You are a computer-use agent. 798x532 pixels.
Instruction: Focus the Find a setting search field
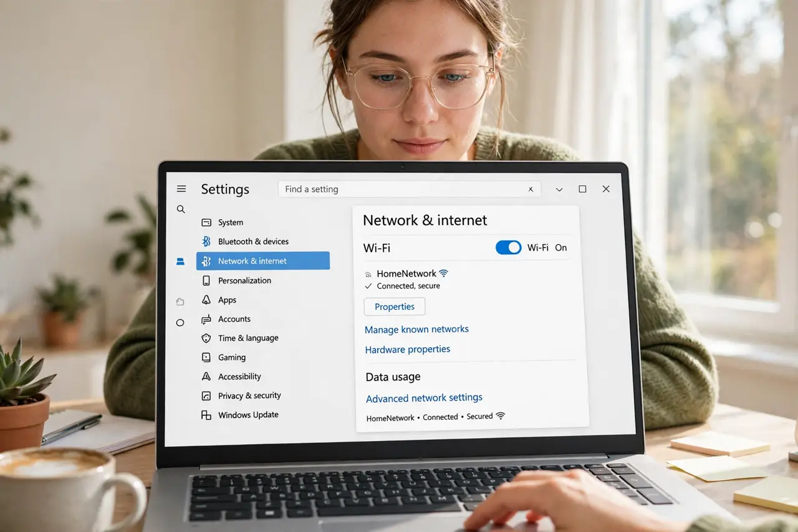click(409, 189)
